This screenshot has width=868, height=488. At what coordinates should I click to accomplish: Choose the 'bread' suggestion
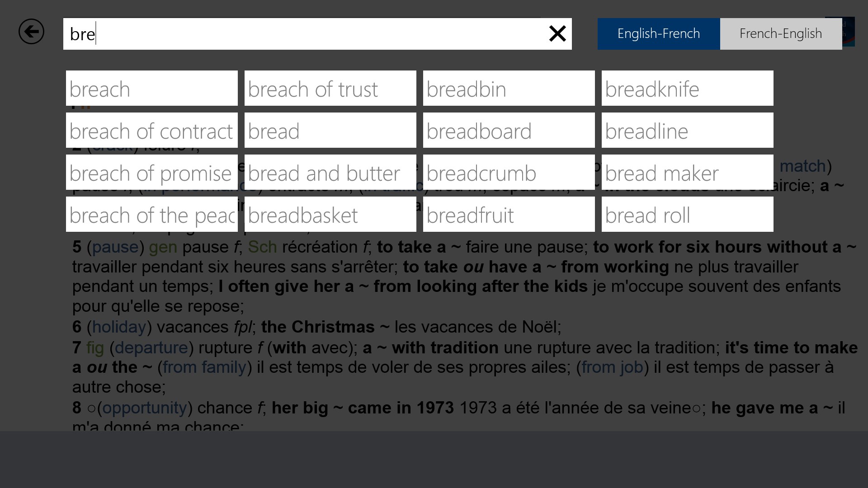(x=330, y=131)
